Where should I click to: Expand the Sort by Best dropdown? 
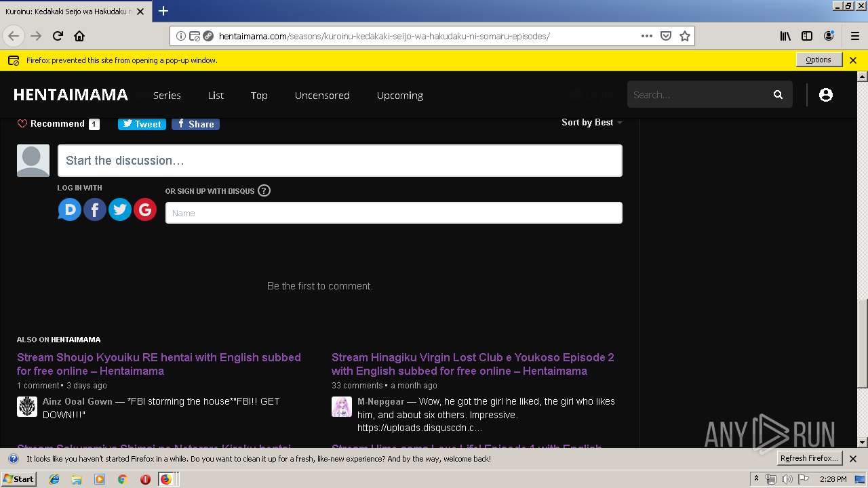coord(592,123)
